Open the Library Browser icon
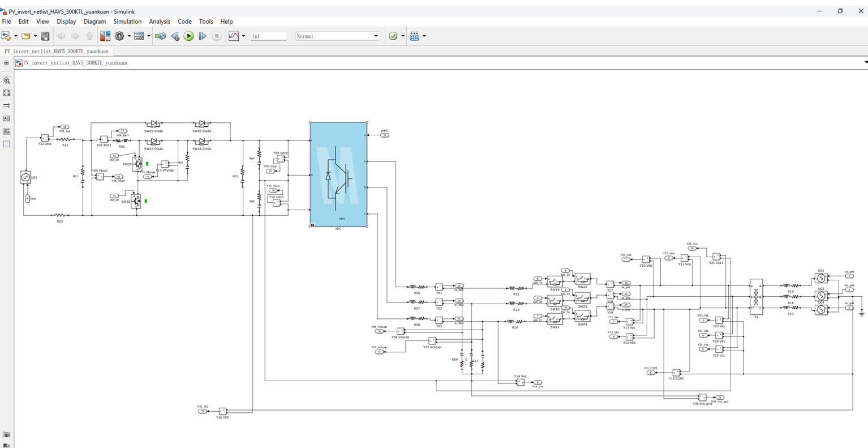 tap(105, 36)
